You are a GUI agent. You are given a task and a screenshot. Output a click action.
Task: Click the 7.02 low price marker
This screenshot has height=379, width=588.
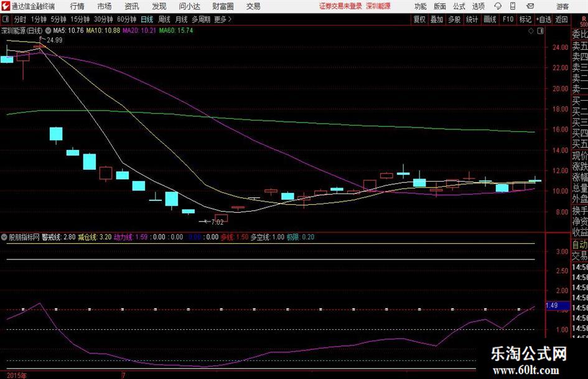click(x=217, y=222)
